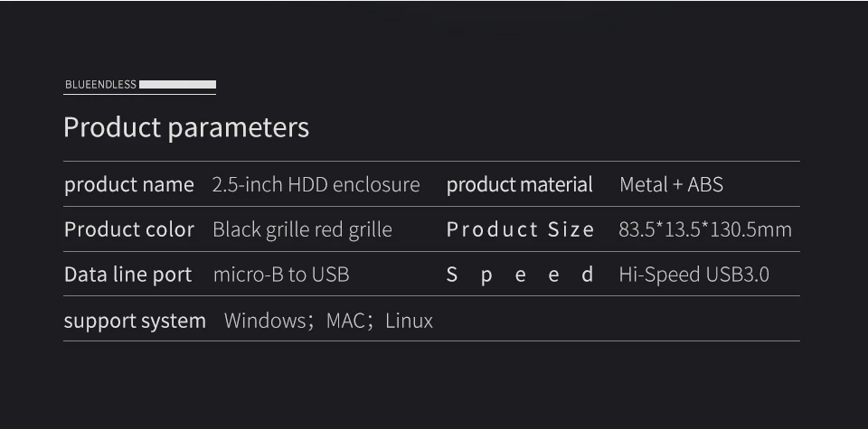
Task: Select the Metal + ABS value
Action: (x=671, y=184)
